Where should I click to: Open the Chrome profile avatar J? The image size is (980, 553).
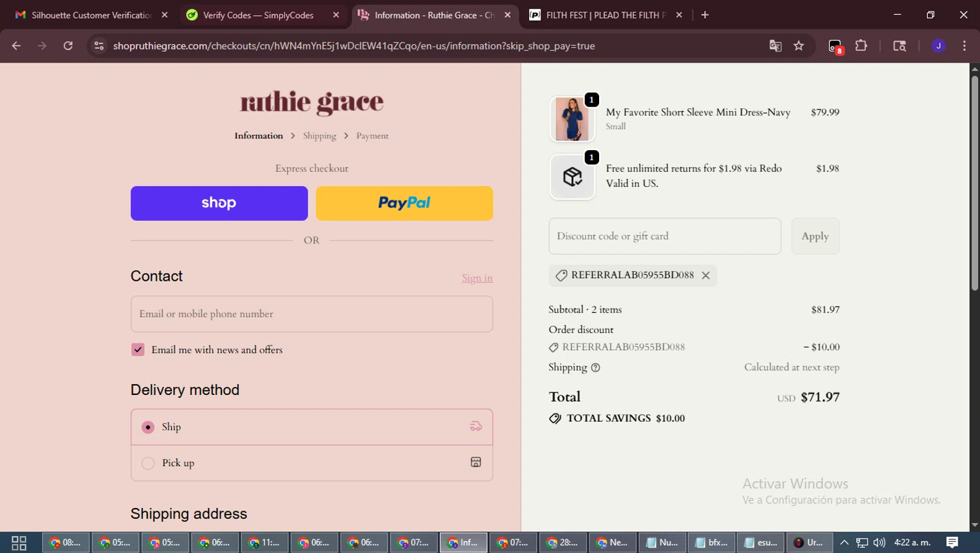click(x=938, y=46)
